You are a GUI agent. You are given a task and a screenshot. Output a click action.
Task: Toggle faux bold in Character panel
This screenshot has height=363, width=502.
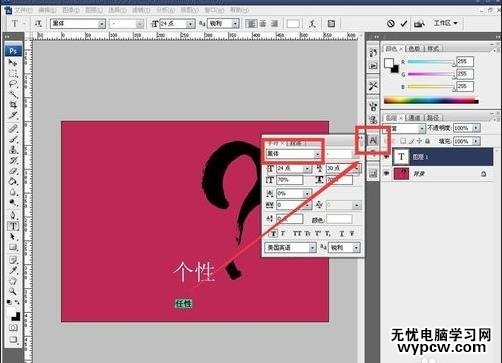click(x=273, y=234)
